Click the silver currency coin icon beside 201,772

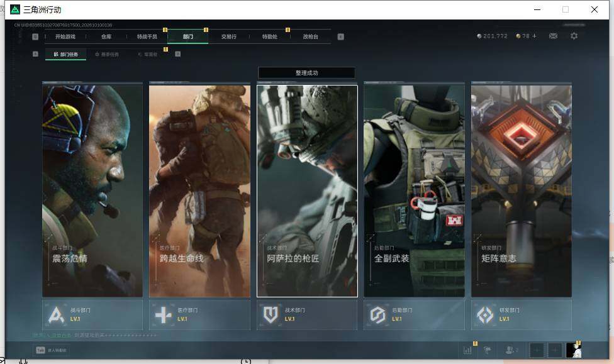point(479,36)
